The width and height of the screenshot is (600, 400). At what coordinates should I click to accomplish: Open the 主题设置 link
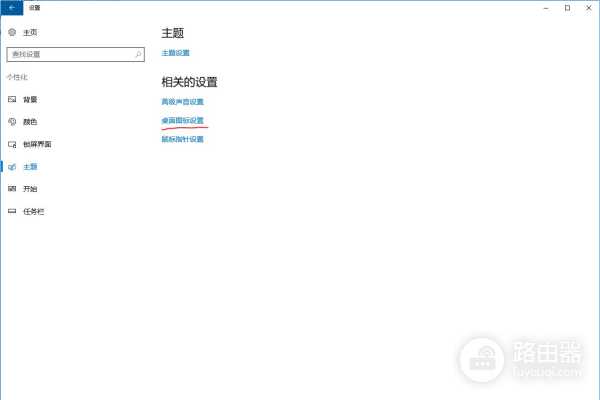[x=176, y=53]
